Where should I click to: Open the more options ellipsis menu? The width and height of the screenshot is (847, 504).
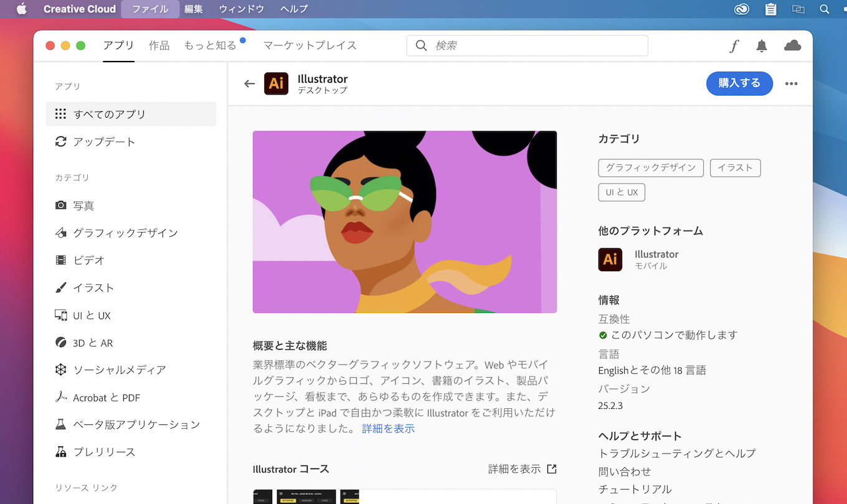point(792,83)
